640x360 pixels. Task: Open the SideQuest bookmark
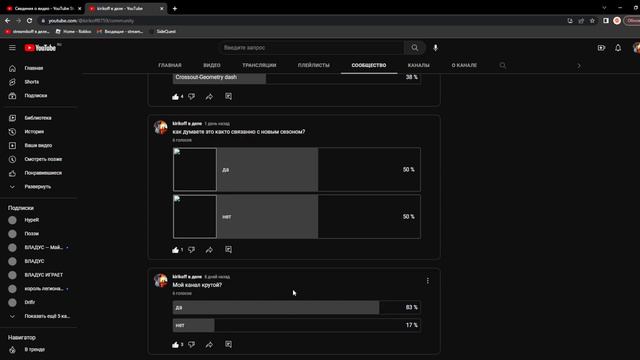[163, 31]
